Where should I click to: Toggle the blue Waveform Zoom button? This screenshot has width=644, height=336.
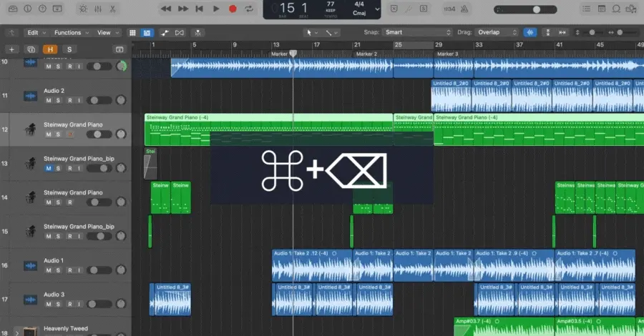click(530, 32)
